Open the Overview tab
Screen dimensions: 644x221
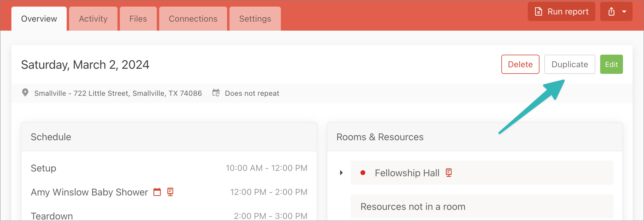[x=39, y=19]
